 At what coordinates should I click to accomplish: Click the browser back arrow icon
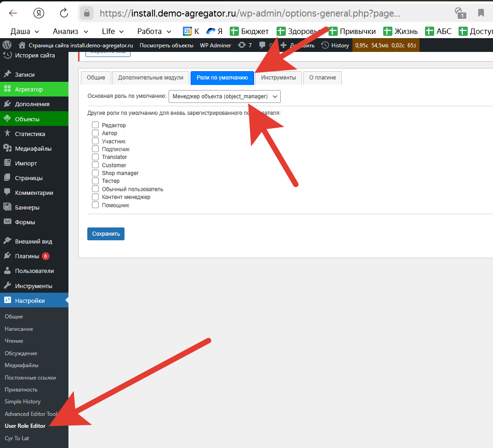tap(13, 13)
